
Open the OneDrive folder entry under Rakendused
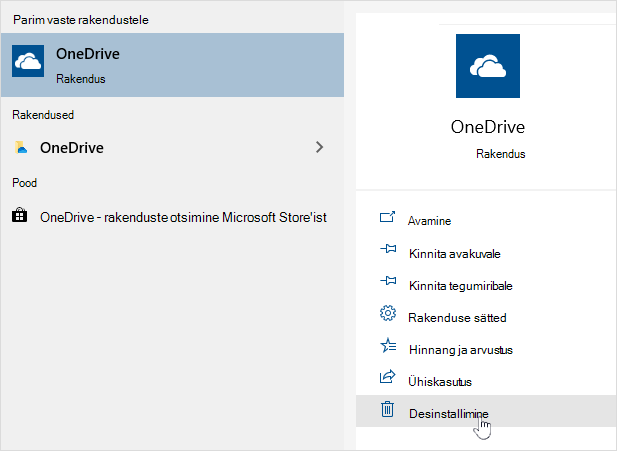tap(172, 148)
